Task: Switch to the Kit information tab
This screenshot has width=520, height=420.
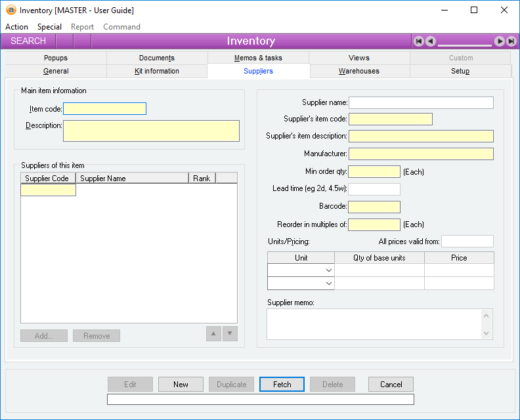Action: click(x=156, y=71)
